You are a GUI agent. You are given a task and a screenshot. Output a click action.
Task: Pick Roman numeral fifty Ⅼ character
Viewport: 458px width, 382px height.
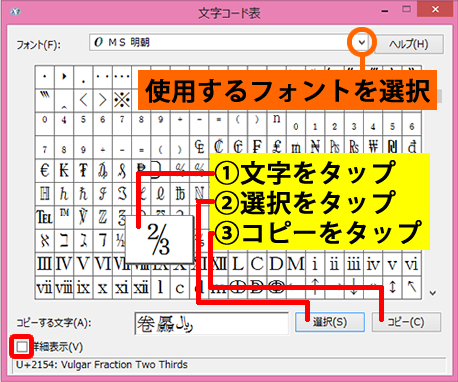tap(238, 264)
